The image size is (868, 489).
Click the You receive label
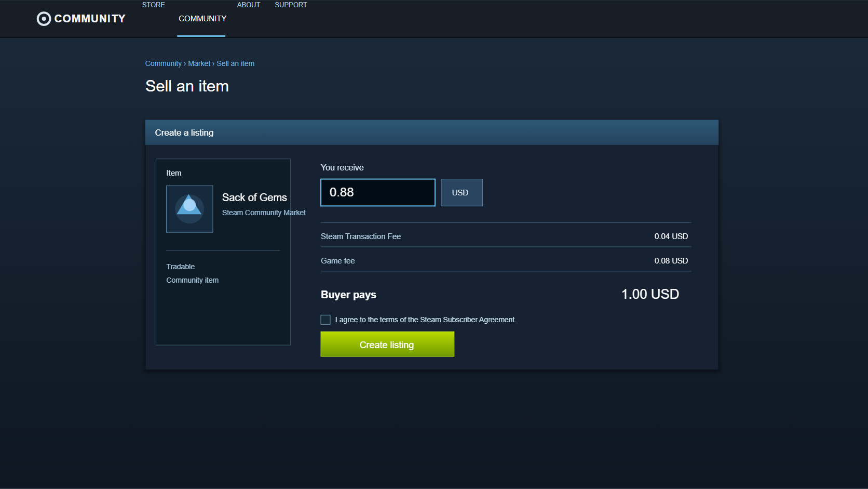[342, 167]
